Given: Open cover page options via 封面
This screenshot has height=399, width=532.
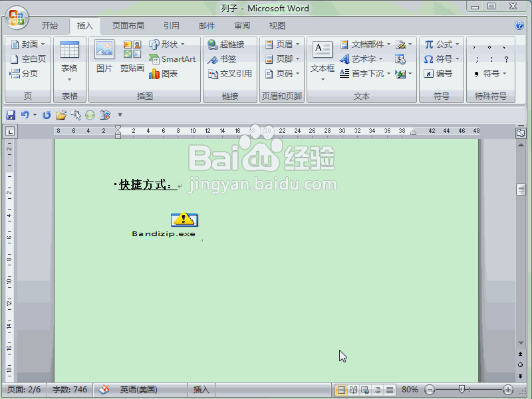Looking at the screenshot, I should [27, 44].
